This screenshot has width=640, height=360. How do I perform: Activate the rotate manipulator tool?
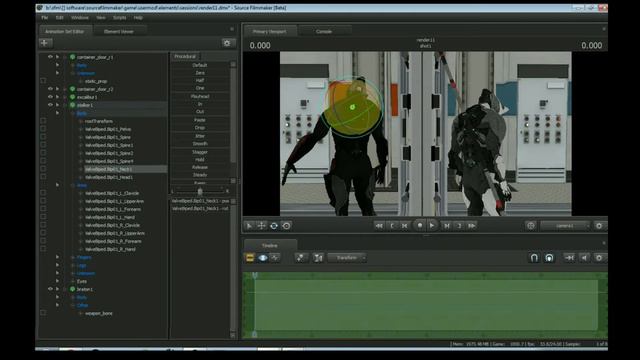(274, 226)
